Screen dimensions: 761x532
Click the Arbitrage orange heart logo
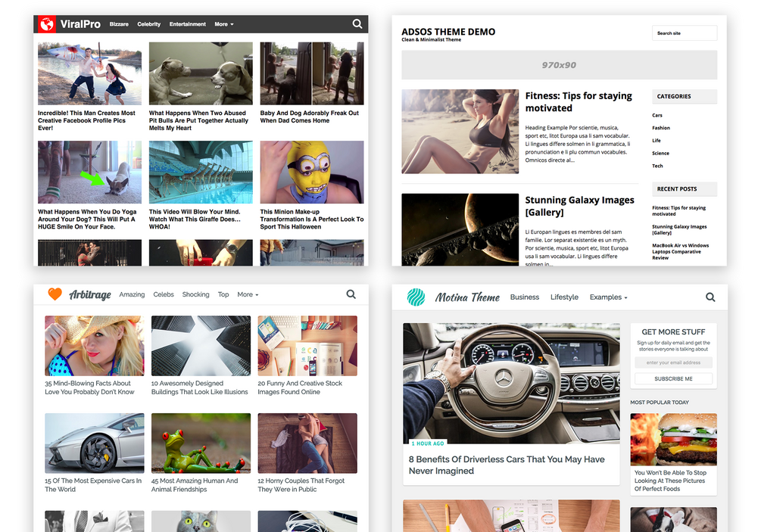(x=55, y=294)
